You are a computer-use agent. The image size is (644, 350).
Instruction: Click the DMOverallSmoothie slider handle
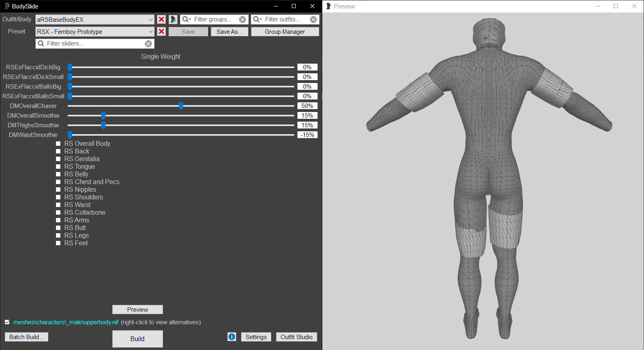click(x=103, y=115)
